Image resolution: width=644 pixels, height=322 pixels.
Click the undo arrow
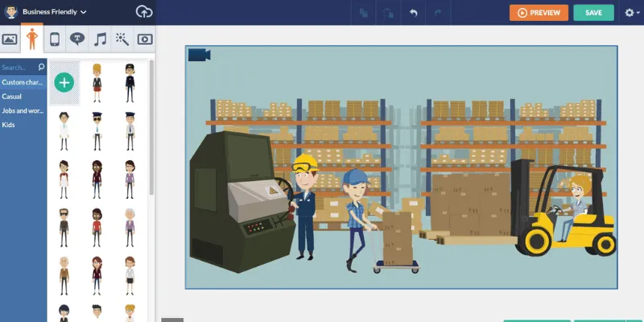coord(414,13)
